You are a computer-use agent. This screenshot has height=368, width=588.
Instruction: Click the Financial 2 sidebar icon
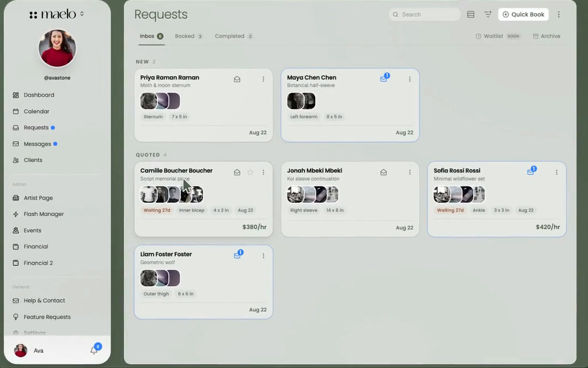coord(16,263)
